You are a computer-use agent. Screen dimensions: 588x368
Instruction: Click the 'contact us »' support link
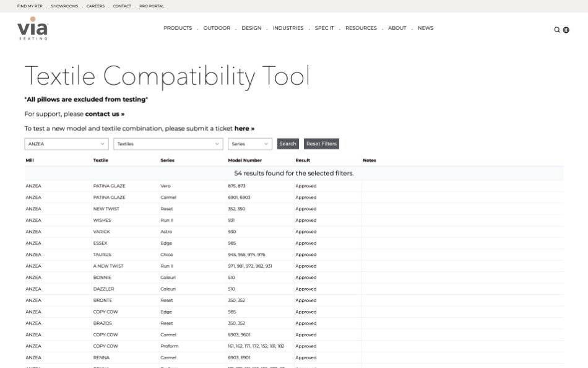105,114
